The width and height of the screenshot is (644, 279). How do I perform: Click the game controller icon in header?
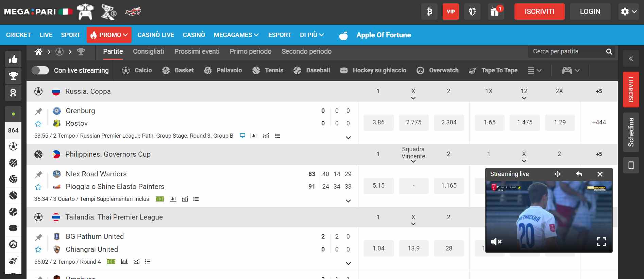pyautogui.click(x=85, y=12)
